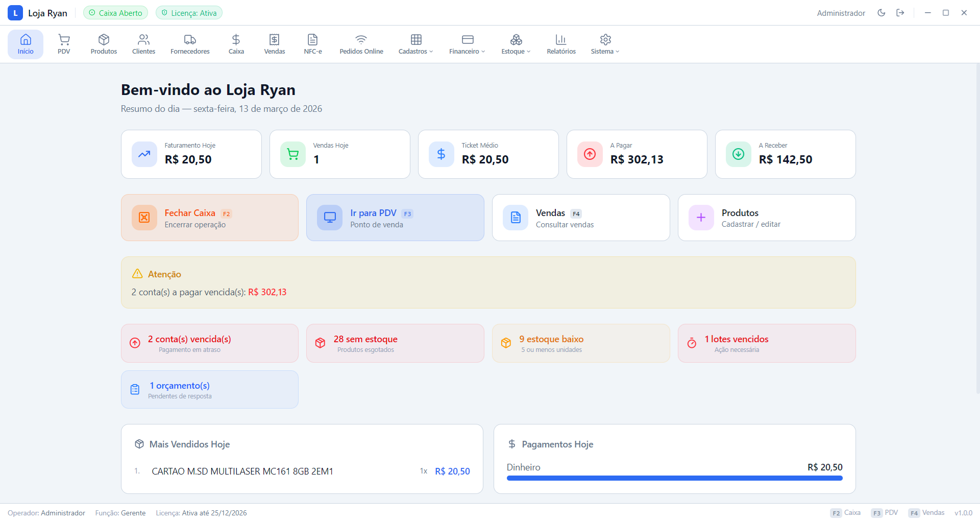Click the Ir para PDV button
Viewport: 980px width, 521px height.
coord(395,218)
